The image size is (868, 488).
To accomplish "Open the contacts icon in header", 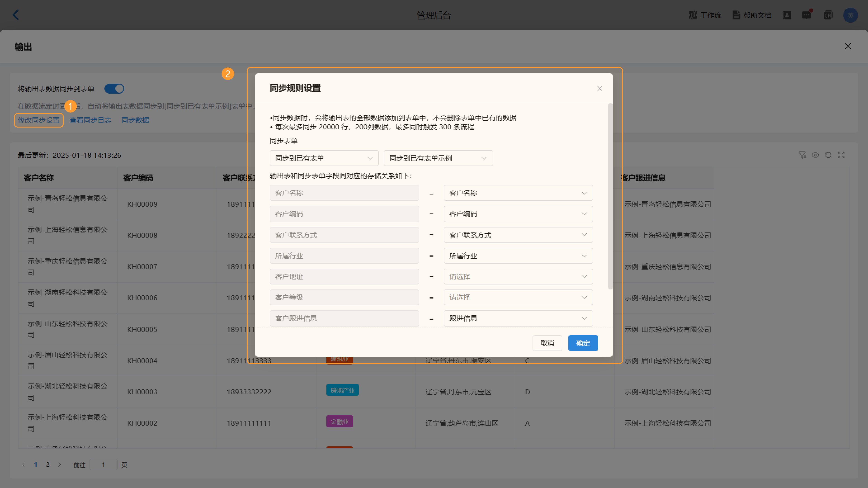I will pyautogui.click(x=787, y=15).
